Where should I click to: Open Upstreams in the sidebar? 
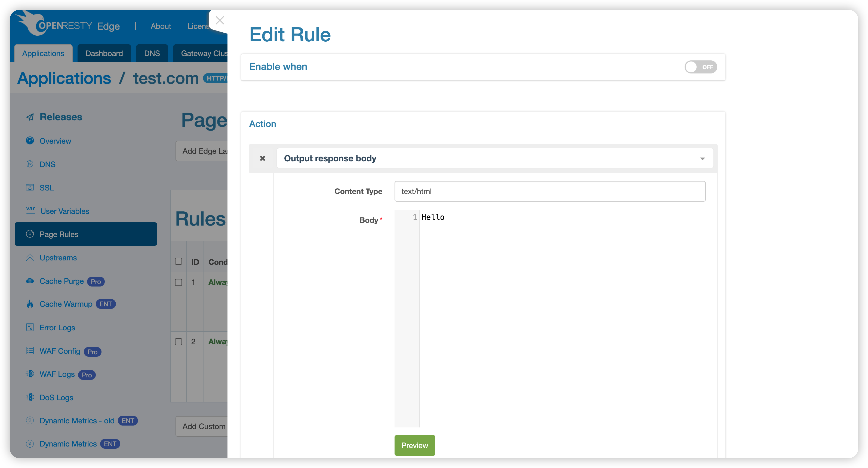tap(58, 258)
